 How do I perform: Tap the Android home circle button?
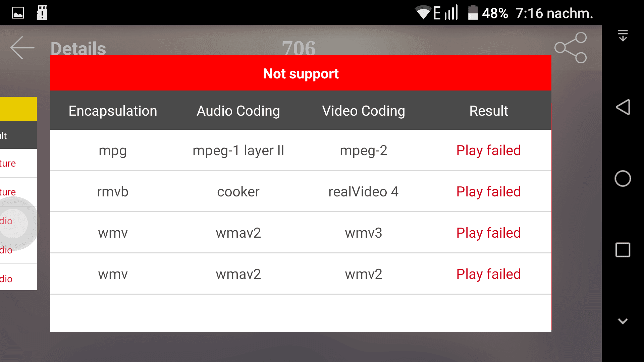[x=623, y=178]
